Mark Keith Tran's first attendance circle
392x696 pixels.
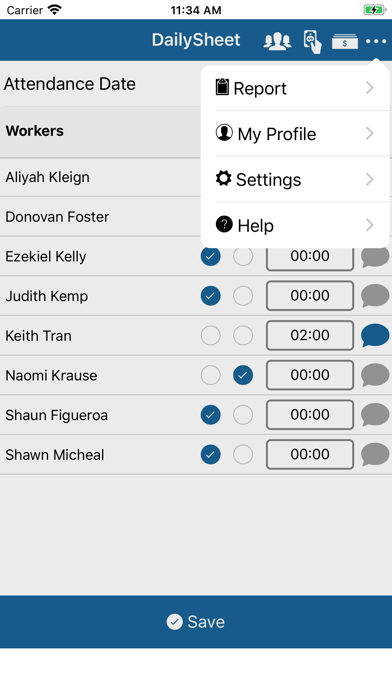point(210,336)
